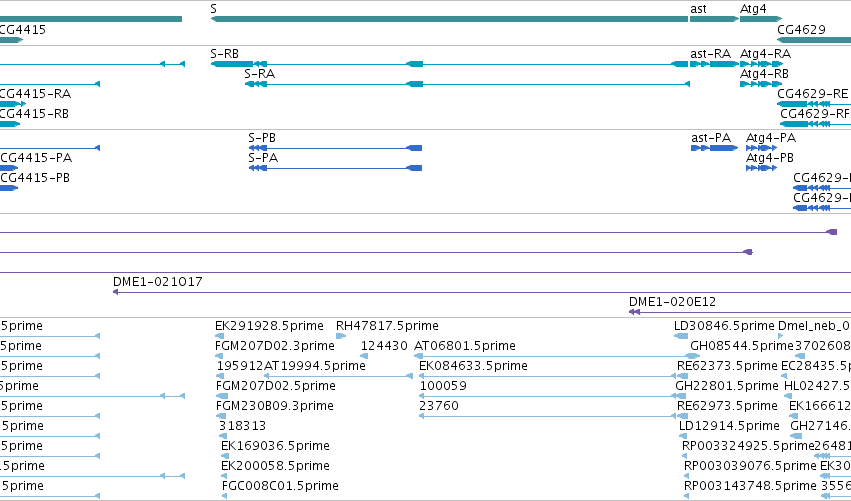
Task: Click the RE62973.5prime EST label
Action: coord(727,406)
